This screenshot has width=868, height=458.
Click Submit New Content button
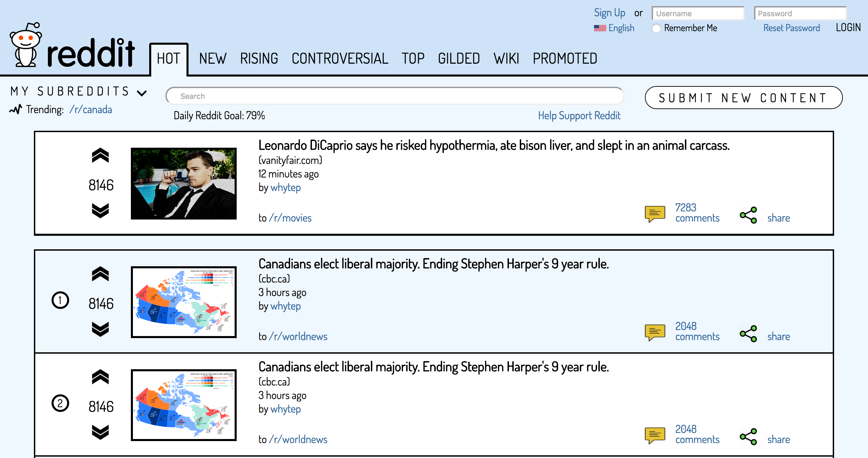(743, 98)
